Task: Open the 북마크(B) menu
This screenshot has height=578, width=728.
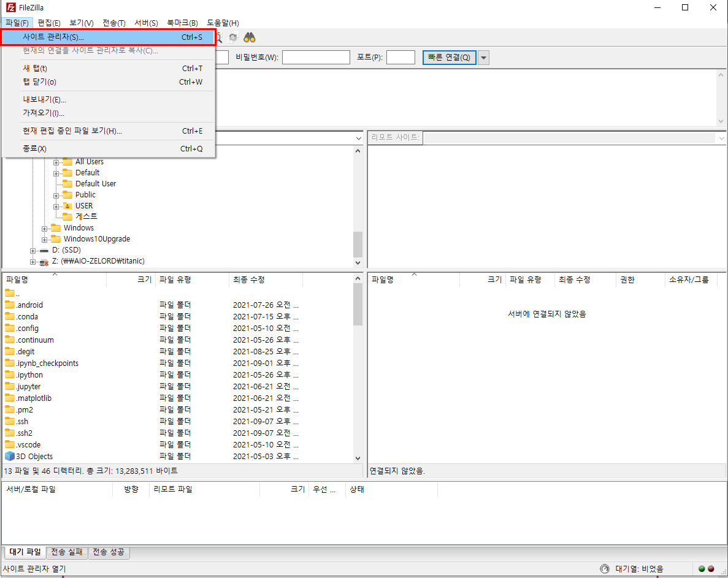Action: point(182,23)
